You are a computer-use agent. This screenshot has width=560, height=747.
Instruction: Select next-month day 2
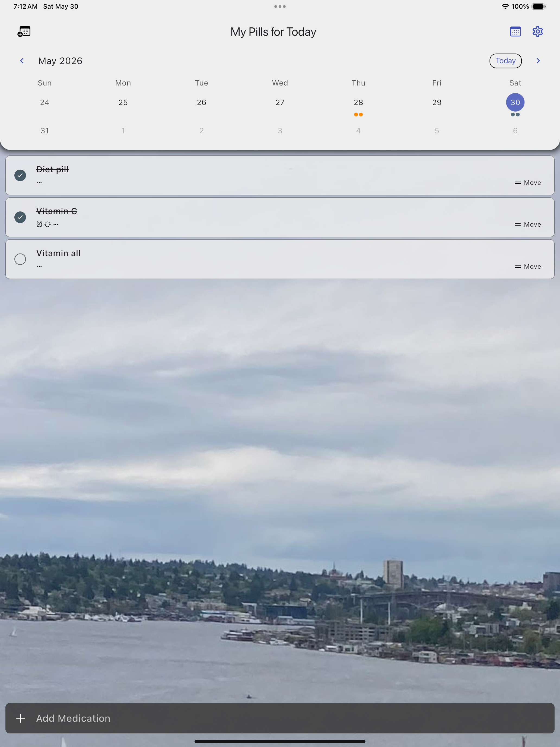[x=202, y=131]
